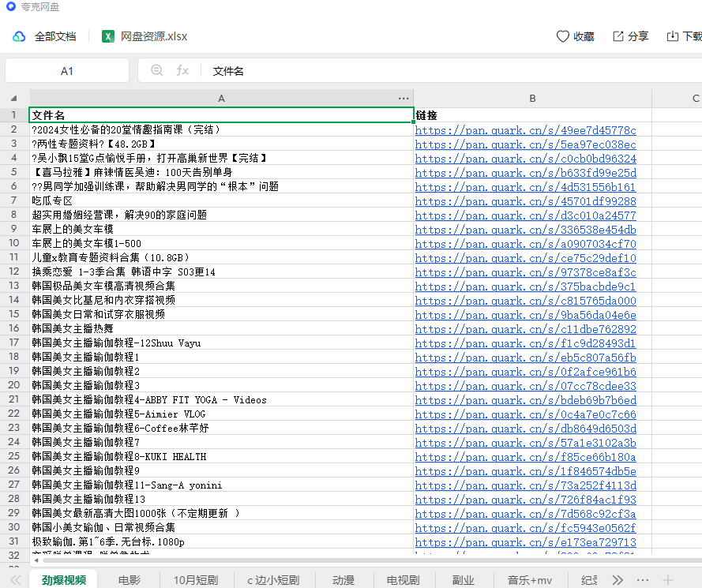Viewport: 702px width, 588px height.
Task: Click the A1 cell name box
Action: (x=67, y=71)
